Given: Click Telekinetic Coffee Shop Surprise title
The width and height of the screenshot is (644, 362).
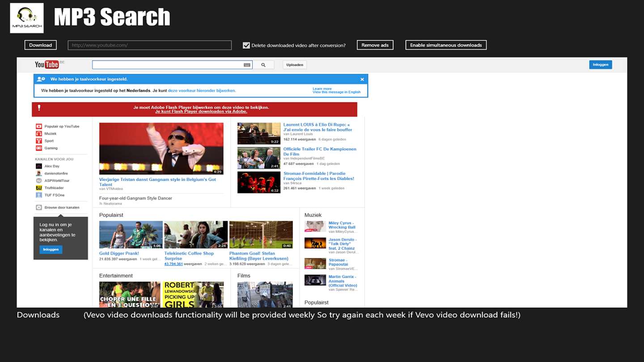Looking at the screenshot, I should point(189,256).
